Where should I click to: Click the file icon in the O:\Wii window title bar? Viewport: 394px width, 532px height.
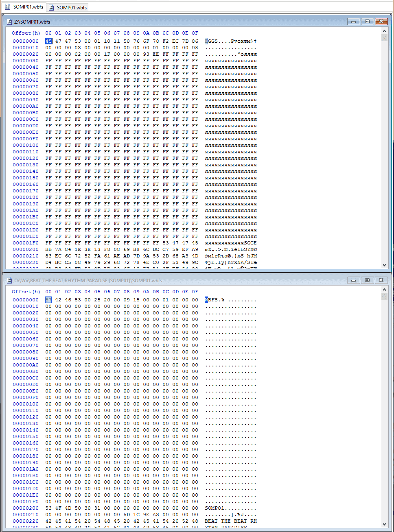9,280
